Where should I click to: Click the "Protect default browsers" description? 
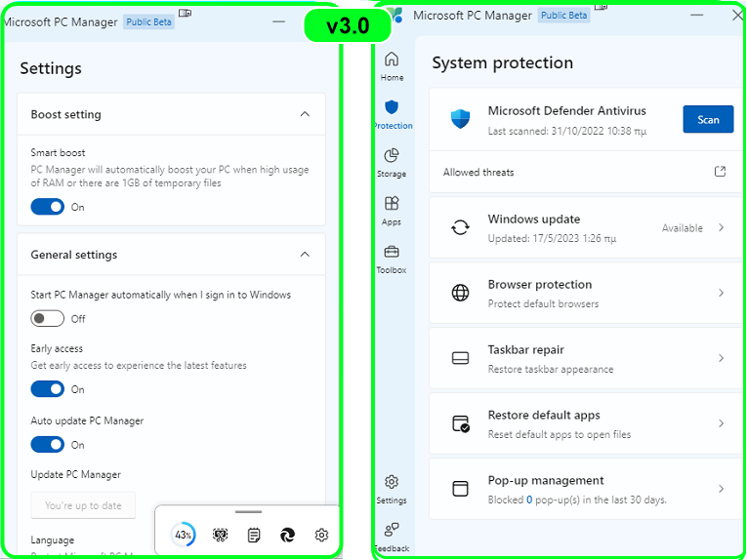543,303
